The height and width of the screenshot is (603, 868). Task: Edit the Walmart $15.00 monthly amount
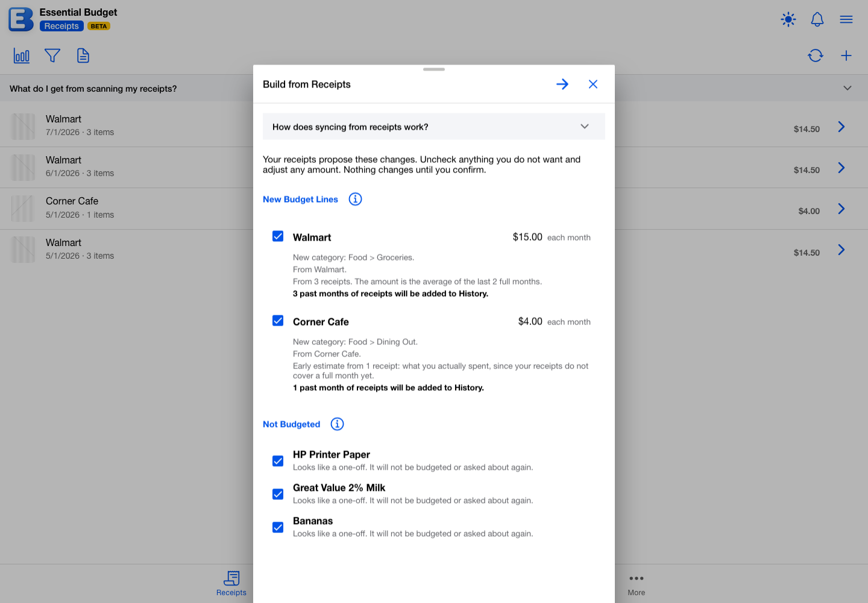pos(527,237)
